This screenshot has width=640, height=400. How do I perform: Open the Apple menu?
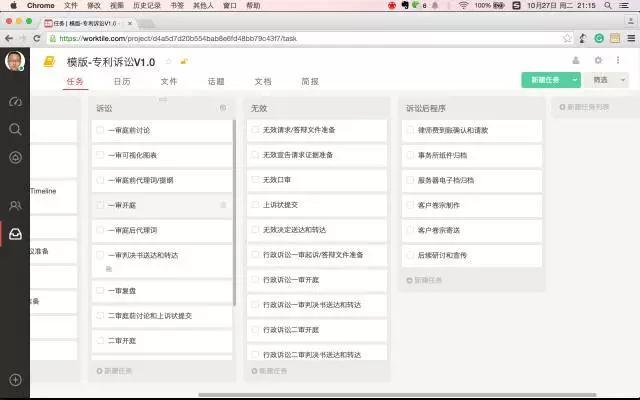pyautogui.click(x=13, y=5)
